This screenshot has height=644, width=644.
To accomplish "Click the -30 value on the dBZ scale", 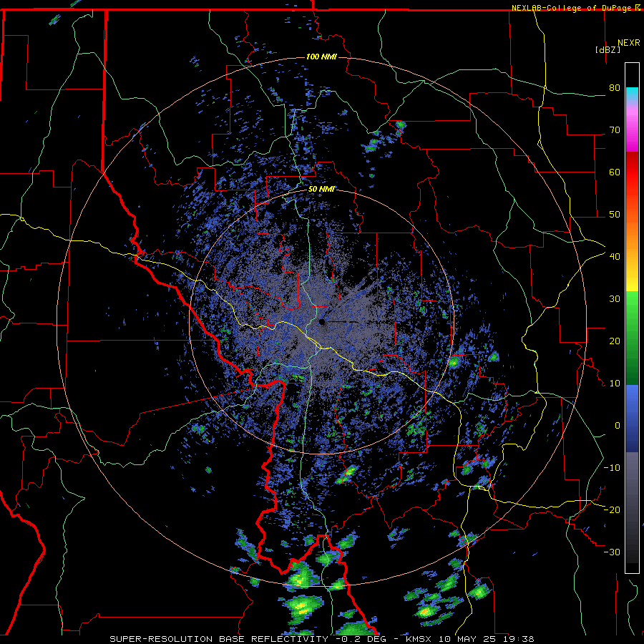I will [x=612, y=552].
